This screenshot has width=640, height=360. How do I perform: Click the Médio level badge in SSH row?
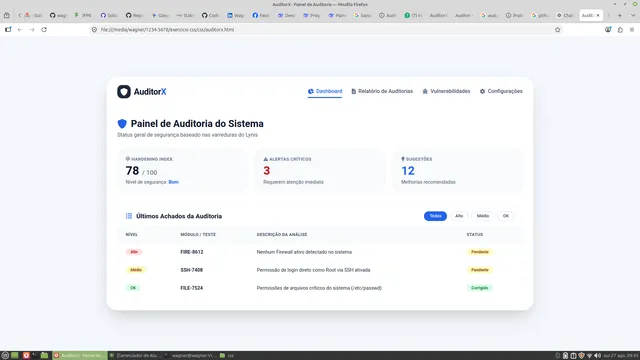pos(136,270)
